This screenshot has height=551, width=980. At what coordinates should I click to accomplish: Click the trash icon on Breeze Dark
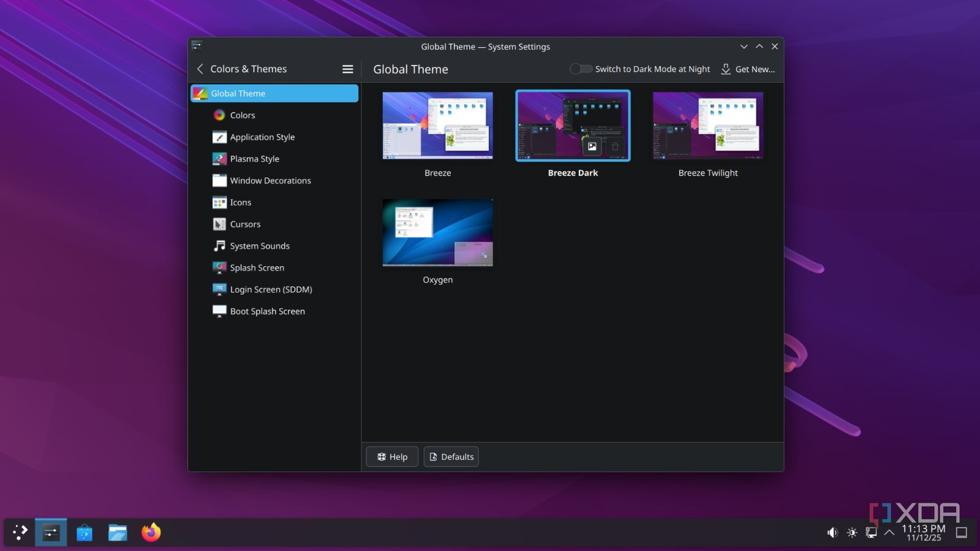615,146
